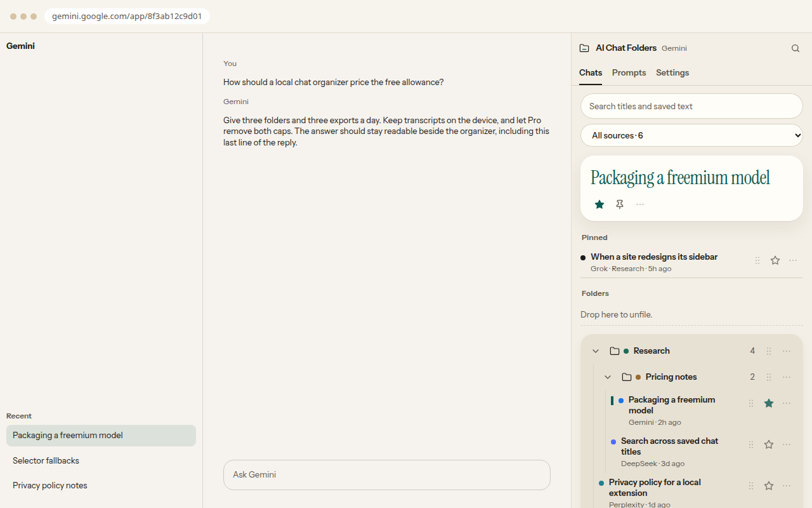This screenshot has height=508, width=812.
Task: Select 'Packaging a freemium model' in the Recent list
Action: pos(101,436)
